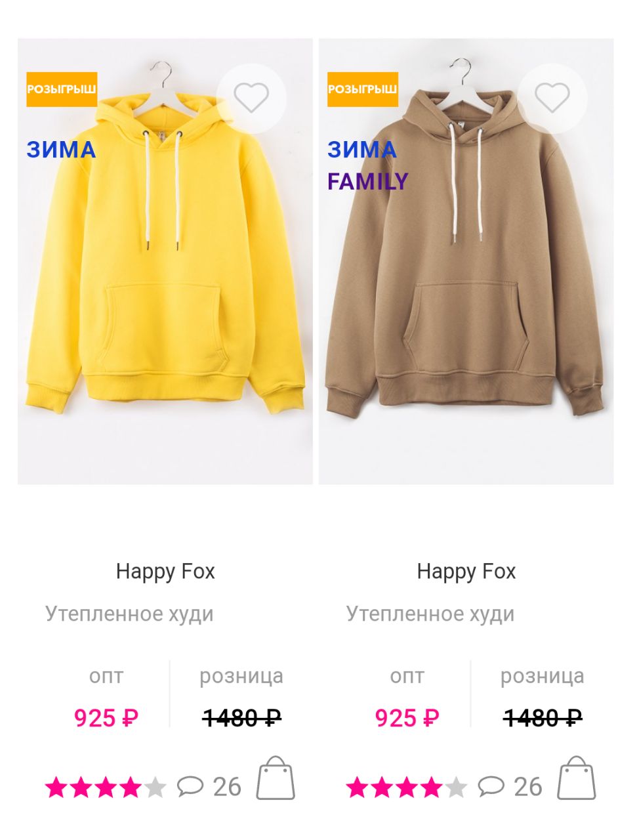The height and width of the screenshot is (840, 637).
Task: Open Утепленное худи title, right product
Action: pyautogui.click(x=430, y=614)
